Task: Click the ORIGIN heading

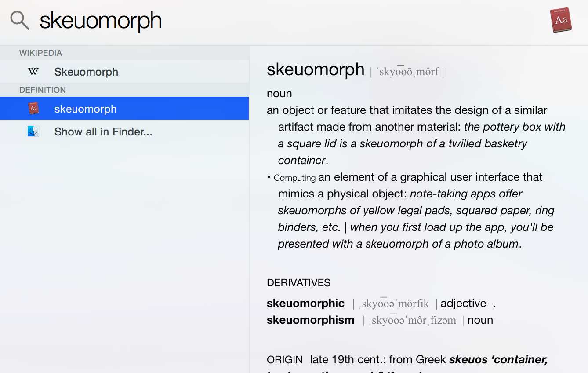Action: 285,360
